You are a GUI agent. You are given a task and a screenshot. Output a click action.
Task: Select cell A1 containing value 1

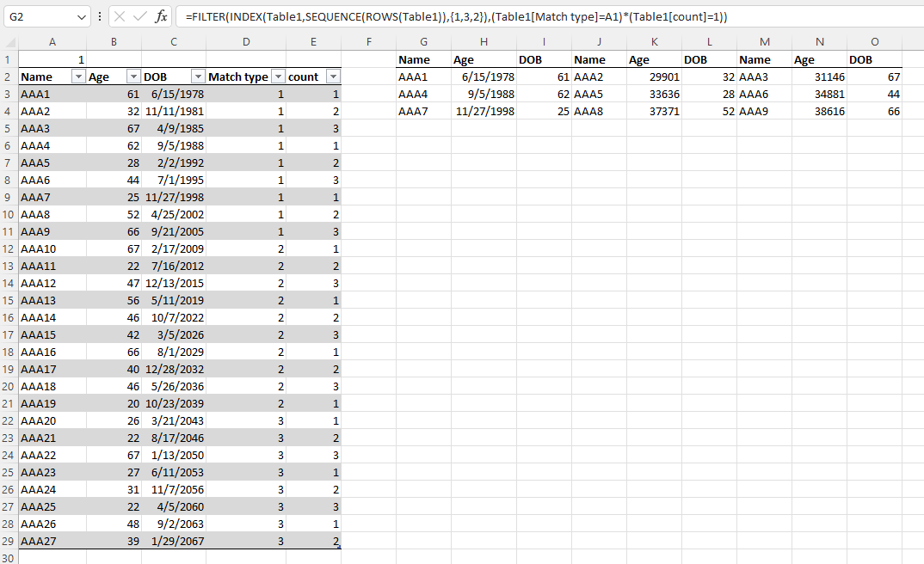coord(52,59)
